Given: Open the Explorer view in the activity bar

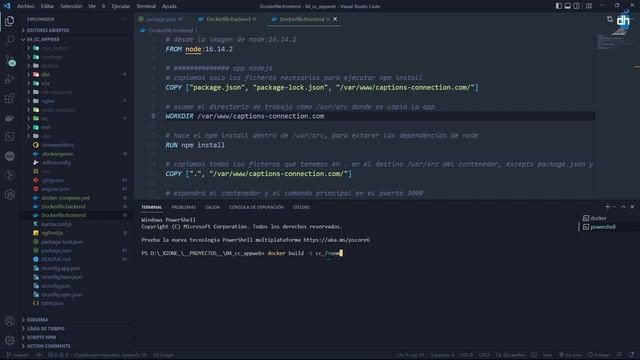Looking at the screenshot, I should pyautogui.click(x=9, y=21).
